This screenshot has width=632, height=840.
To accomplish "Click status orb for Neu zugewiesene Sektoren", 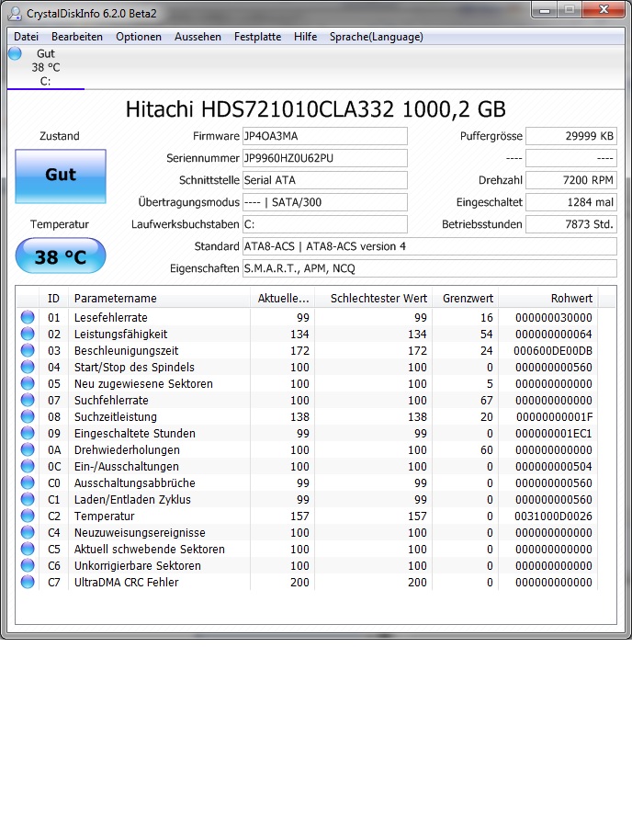I will (x=28, y=383).
